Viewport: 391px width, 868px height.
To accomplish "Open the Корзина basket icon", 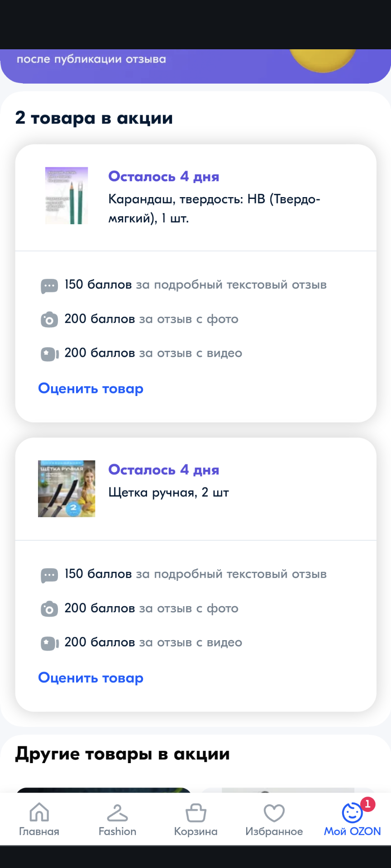I will point(196,812).
